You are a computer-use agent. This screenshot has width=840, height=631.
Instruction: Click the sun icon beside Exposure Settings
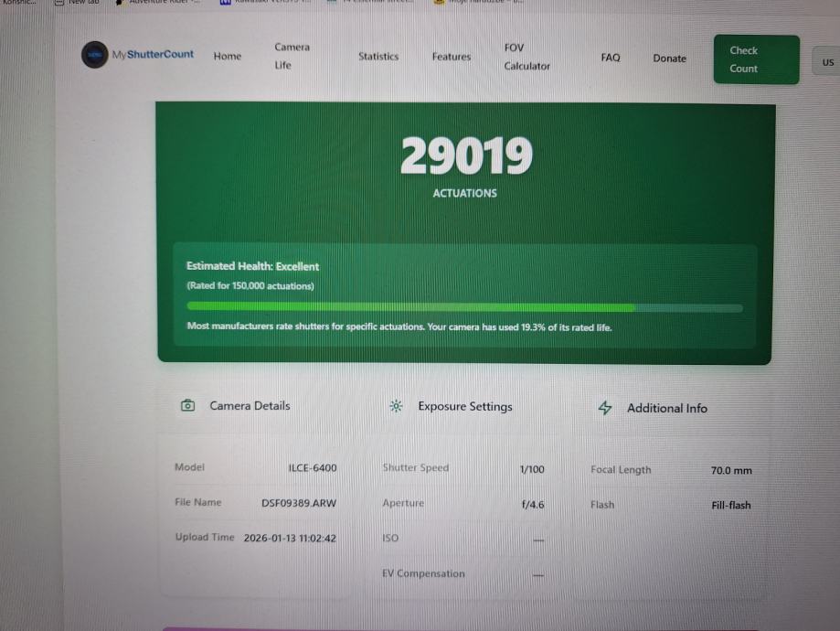tap(396, 406)
